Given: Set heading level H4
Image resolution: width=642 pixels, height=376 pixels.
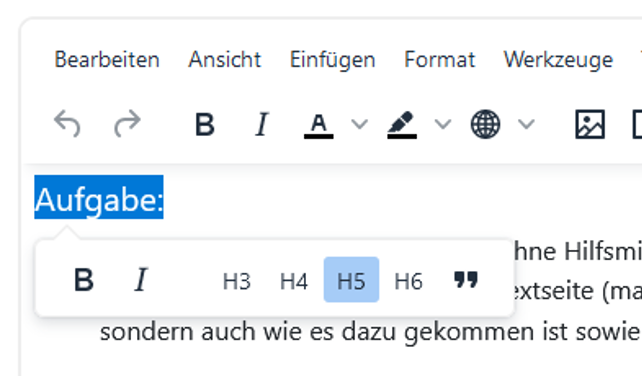Looking at the screenshot, I should click(294, 280).
